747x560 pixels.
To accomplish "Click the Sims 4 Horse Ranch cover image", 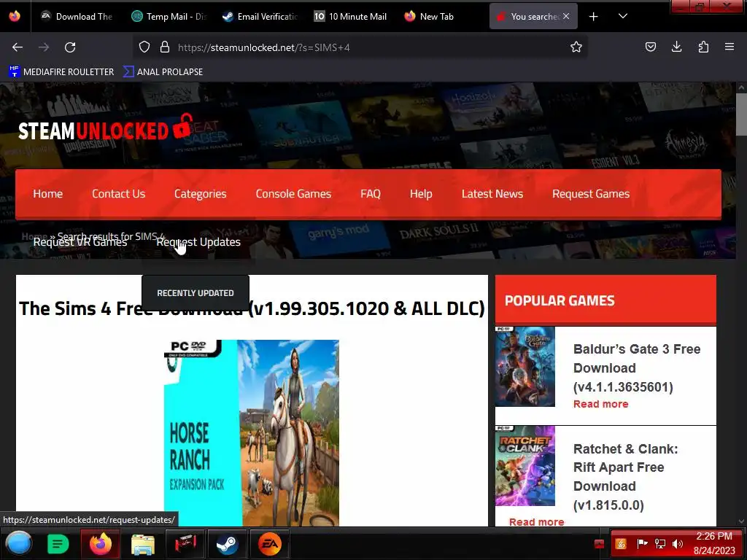I will pyautogui.click(x=252, y=433).
